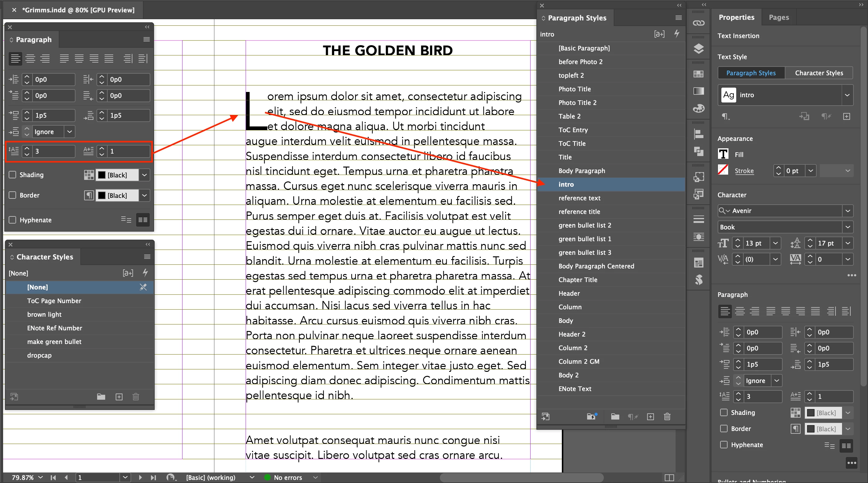Image resolution: width=868 pixels, height=483 pixels.
Task: Open the Avenir font family dropdown
Action: [x=848, y=211]
